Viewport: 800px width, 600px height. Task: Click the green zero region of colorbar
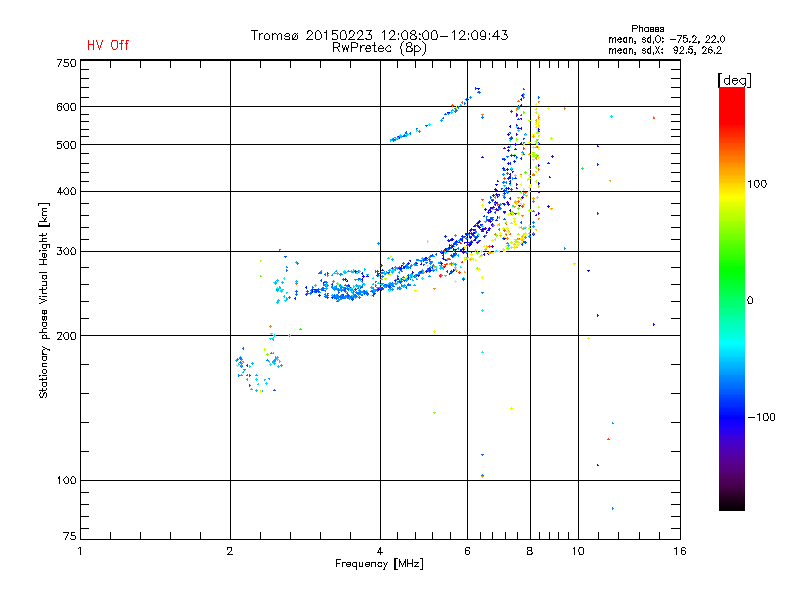pos(732,300)
